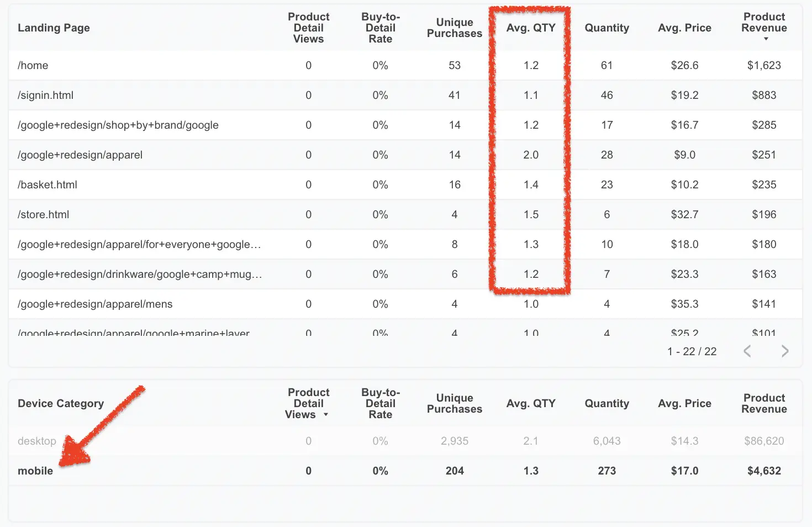This screenshot has width=812, height=527.
Task: Click sort arrow beside Product Detail Views, device table
Action: point(326,415)
